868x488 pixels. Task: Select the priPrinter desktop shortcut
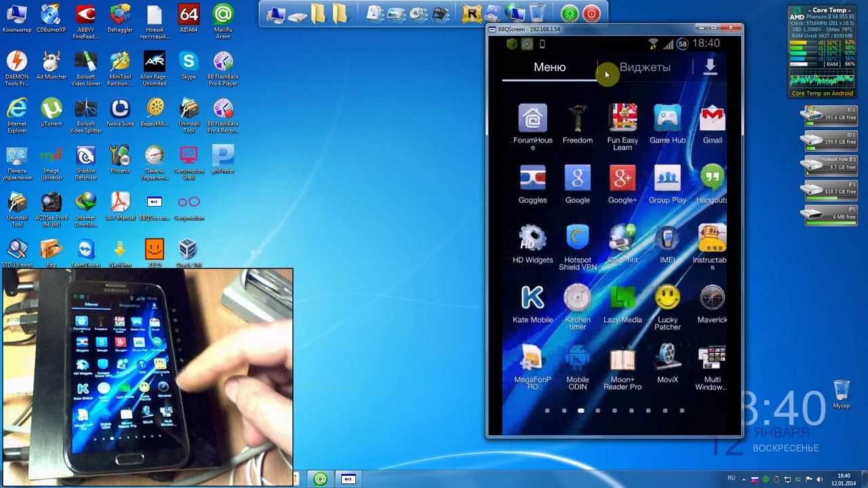223,160
